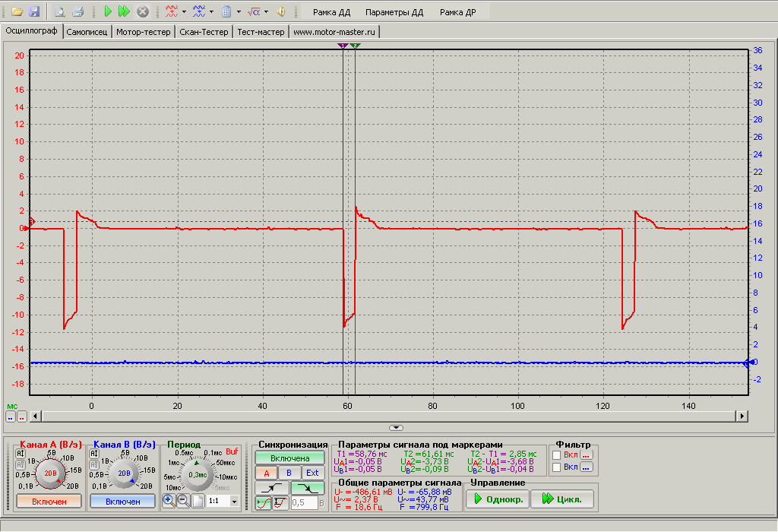Open the 1:1 zoom scale dropdown
The image size is (778, 532).
pos(234,502)
